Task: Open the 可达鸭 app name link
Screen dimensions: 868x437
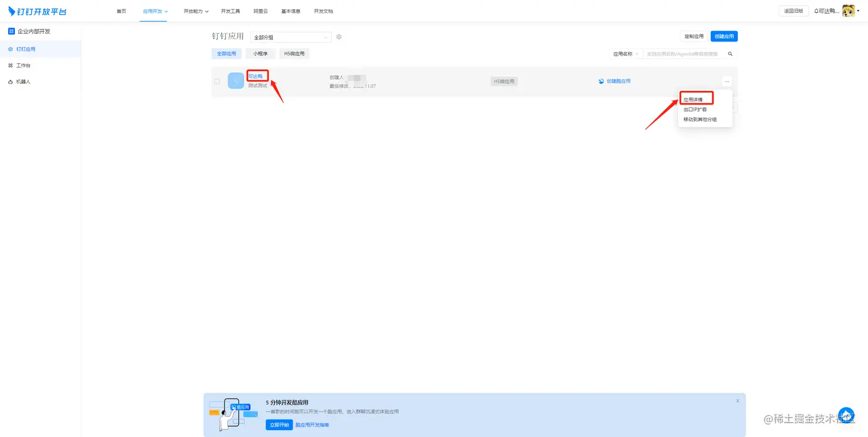Action: pyautogui.click(x=255, y=76)
